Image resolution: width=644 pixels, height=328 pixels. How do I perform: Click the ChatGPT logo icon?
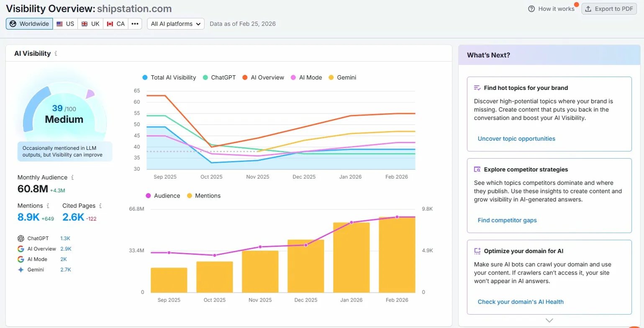point(21,238)
